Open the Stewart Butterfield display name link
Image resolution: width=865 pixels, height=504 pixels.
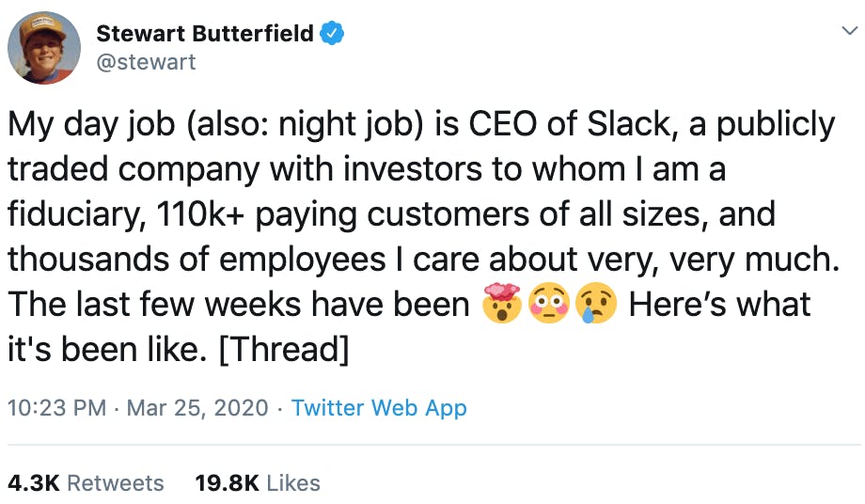pyautogui.click(x=205, y=34)
